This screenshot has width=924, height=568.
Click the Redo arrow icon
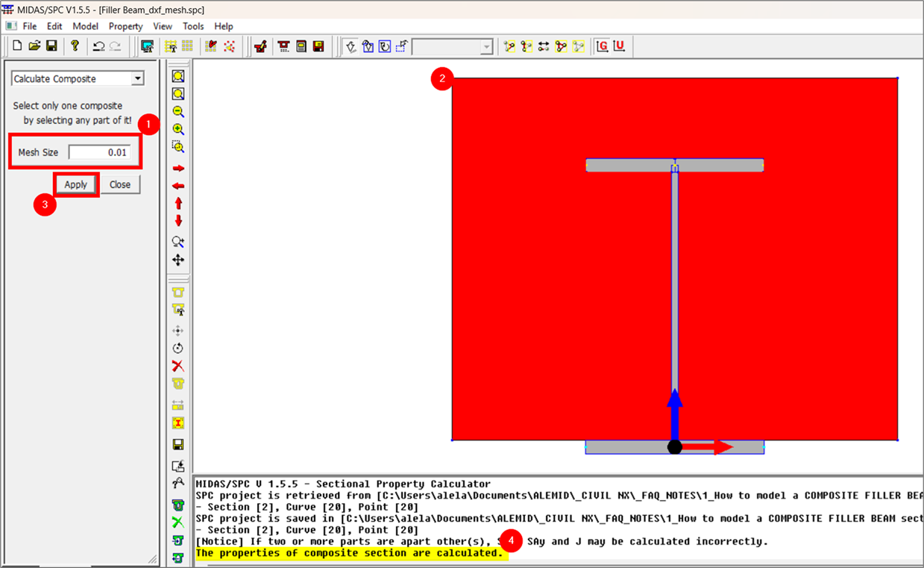115,46
